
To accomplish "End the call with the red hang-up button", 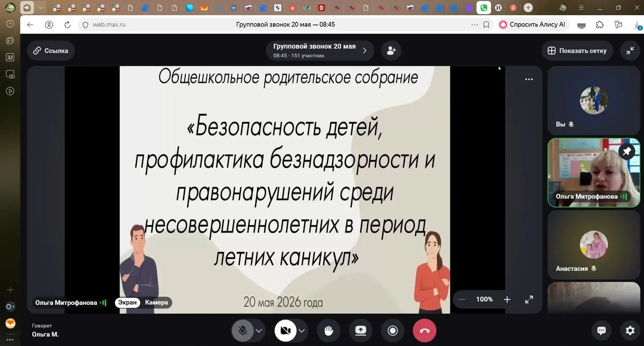I will click(x=425, y=331).
